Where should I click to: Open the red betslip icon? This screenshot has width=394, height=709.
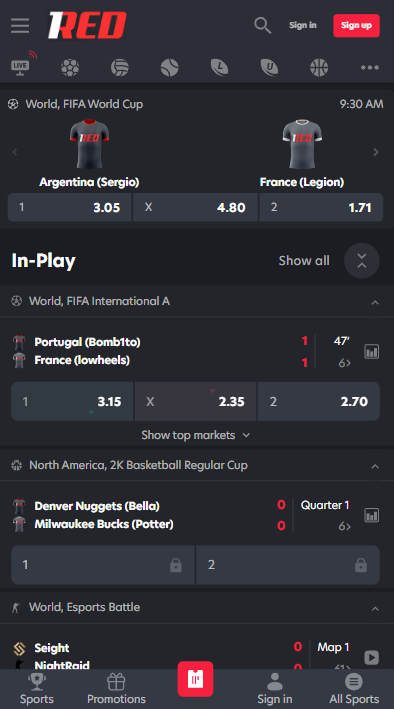coord(195,679)
